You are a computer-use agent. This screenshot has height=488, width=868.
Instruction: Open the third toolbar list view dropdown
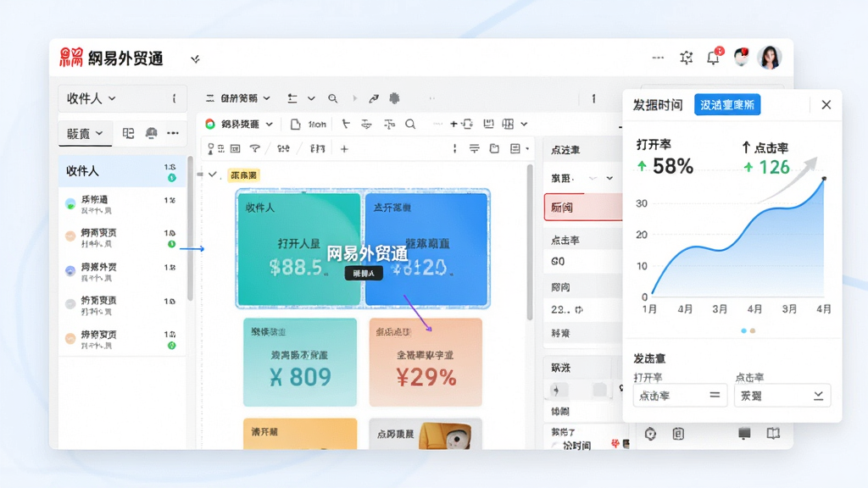tap(519, 148)
